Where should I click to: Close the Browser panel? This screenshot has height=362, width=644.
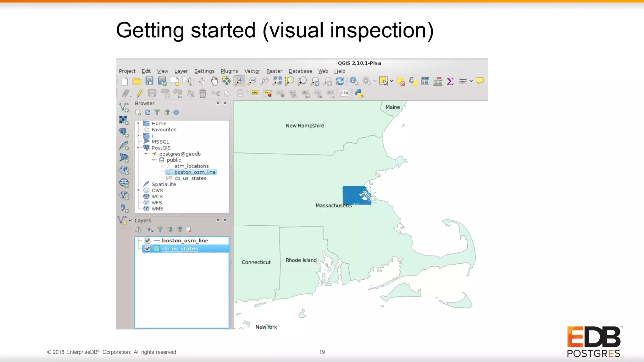point(225,103)
